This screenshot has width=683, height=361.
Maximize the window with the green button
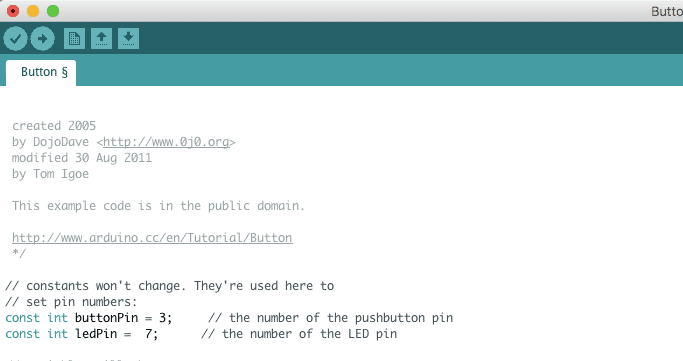click(53, 11)
